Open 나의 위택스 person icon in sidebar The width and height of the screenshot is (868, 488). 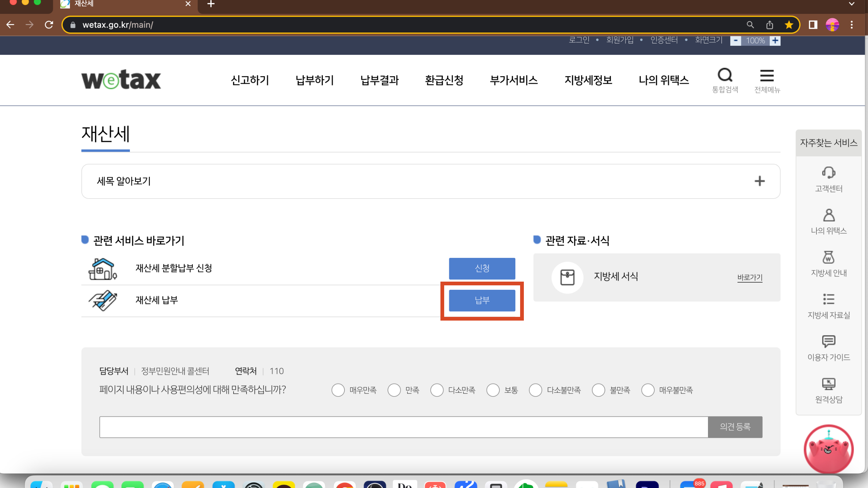pos(828,215)
